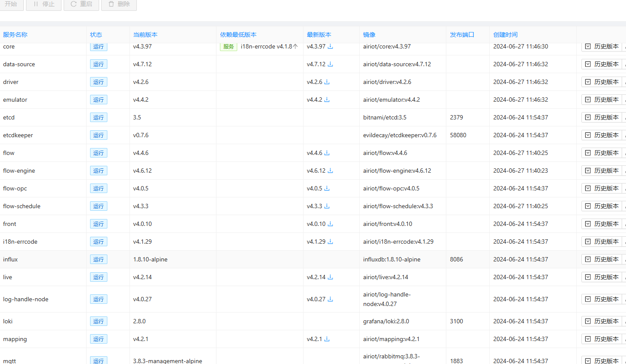This screenshot has width=626, height=364.
Task: Click the 最新版本 column header
Action: click(319, 35)
